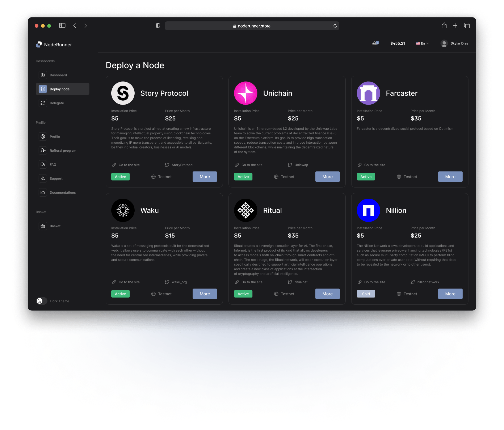Open Profile in the sidebar
The image size is (504, 430).
pyautogui.click(x=63, y=136)
